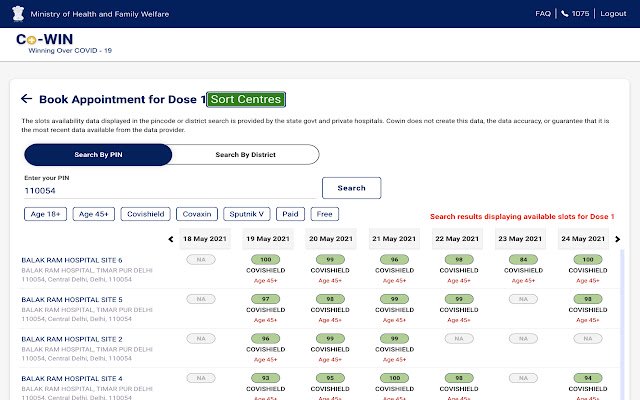Show previous dates with left arrow
The image size is (640, 400).
pos(171,239)
